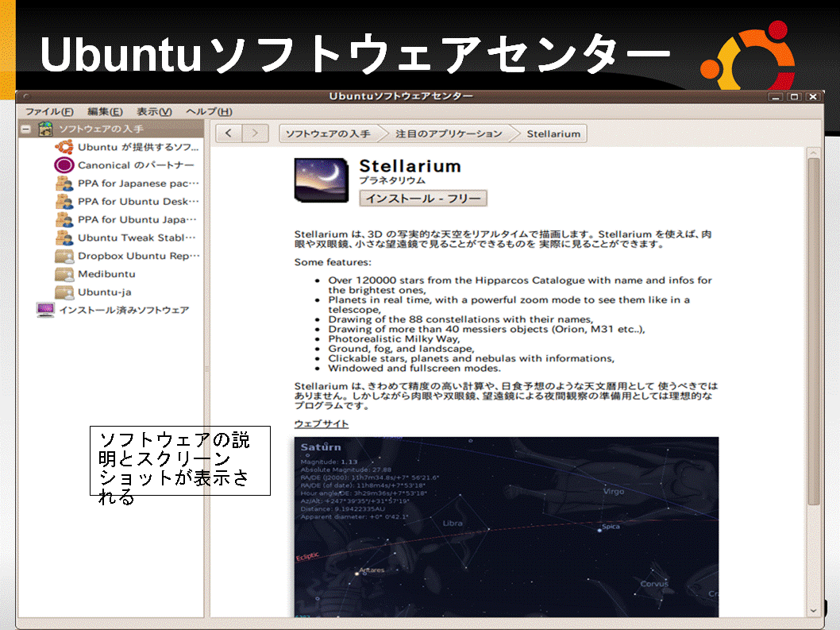Select Ubuntu Tweak Stable source item

(x=136, y=238)
